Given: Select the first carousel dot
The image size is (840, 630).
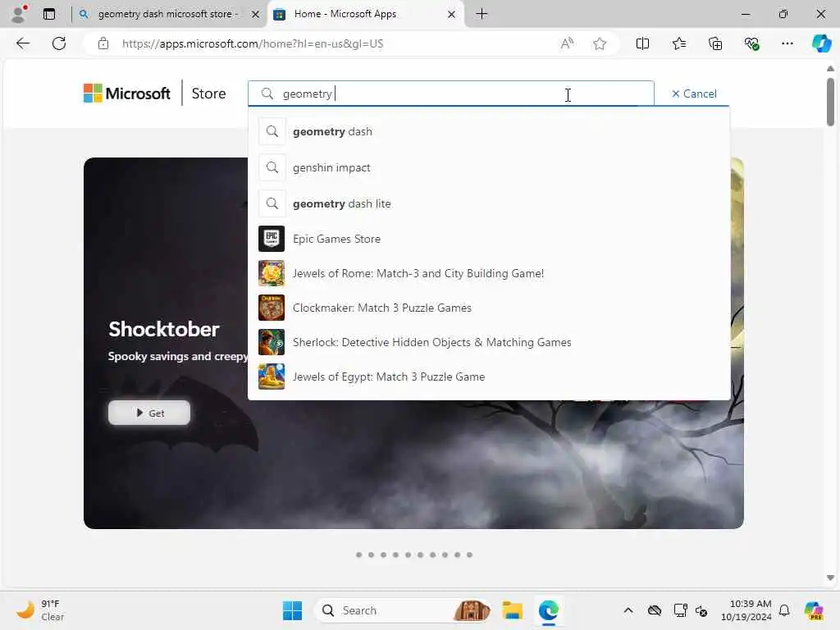Looking at the screenshot, I should [x=359, y=555].
